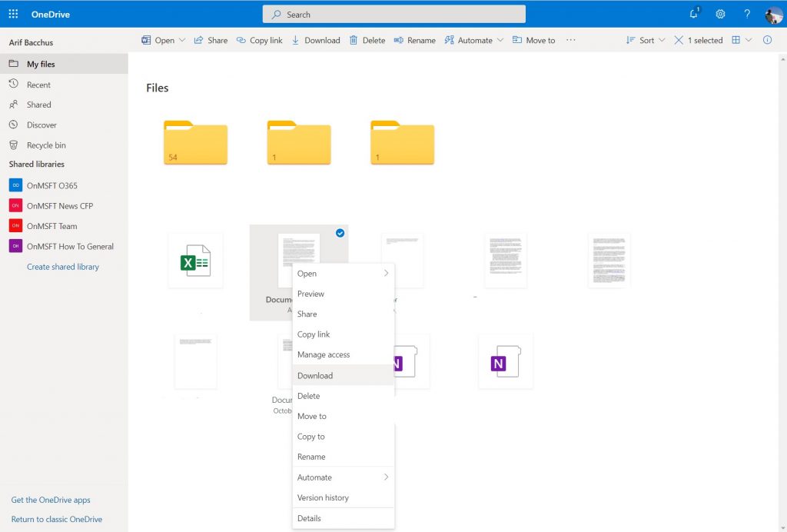787x532 pixels.
Task: Click Delete in the top toolbar
Action: click(367, 40)
